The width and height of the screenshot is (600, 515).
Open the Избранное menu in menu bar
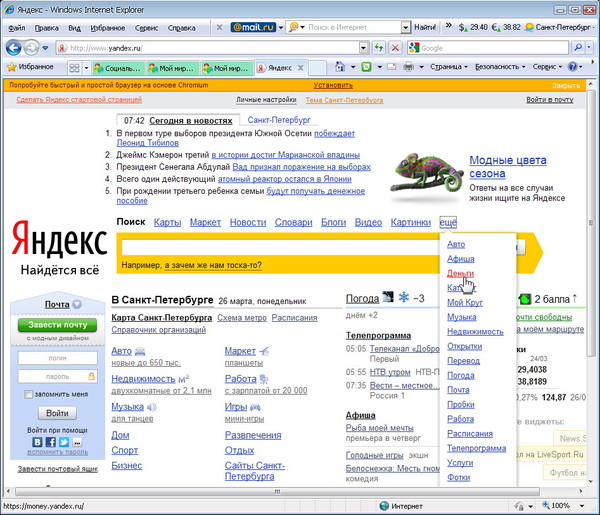coord(108,28)
